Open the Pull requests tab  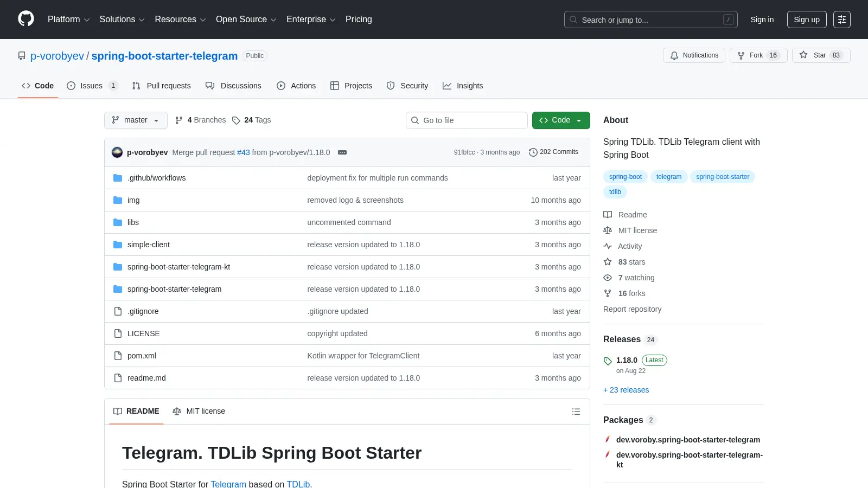tap(162, 86)
